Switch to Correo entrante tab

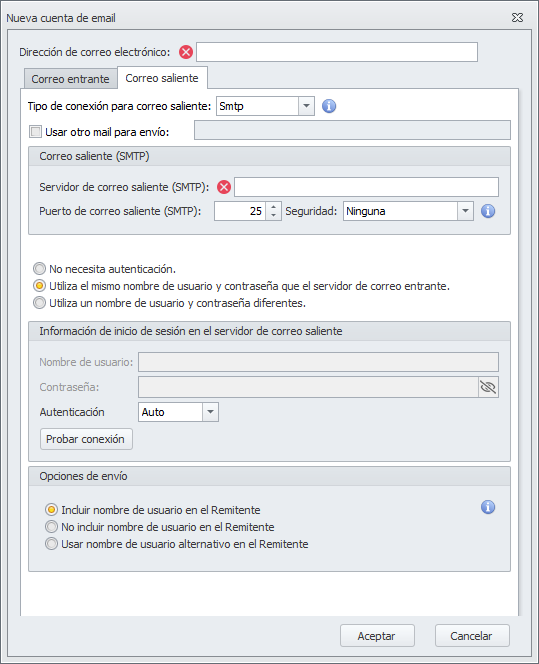(70, 79)
